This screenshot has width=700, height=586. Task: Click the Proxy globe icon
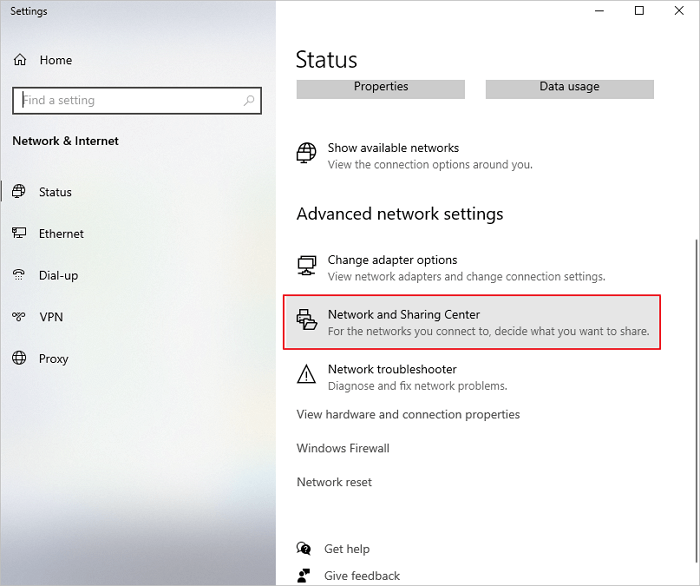(x=19, y=358)
